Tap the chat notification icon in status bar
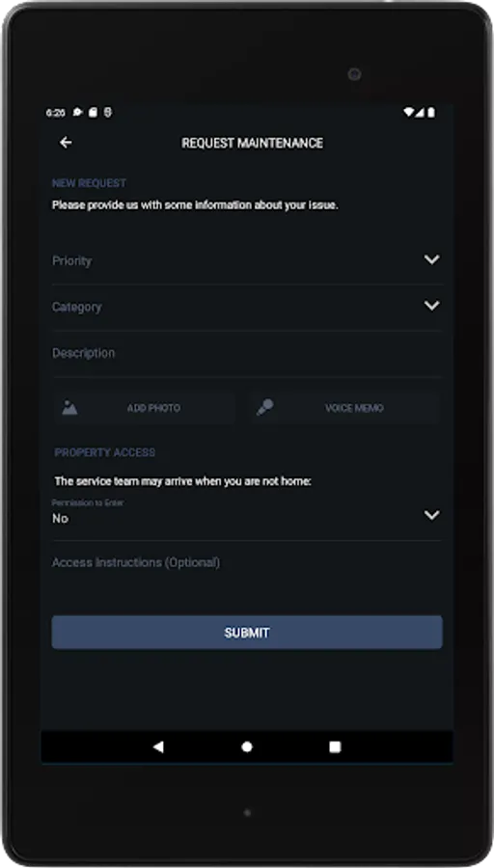The image size is (494, 868). 78,113
